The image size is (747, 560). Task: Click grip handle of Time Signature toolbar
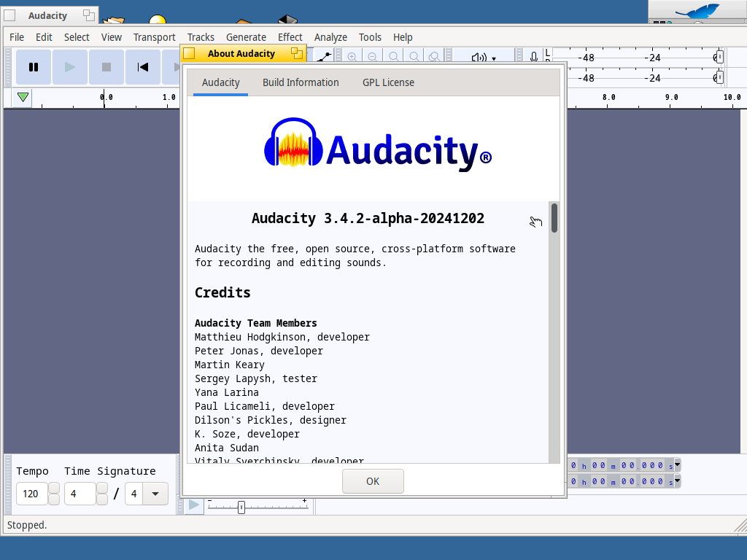point(8,484)
